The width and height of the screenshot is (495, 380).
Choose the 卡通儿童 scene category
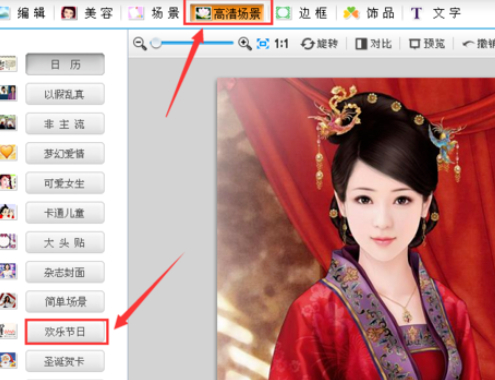click(65, 213)
